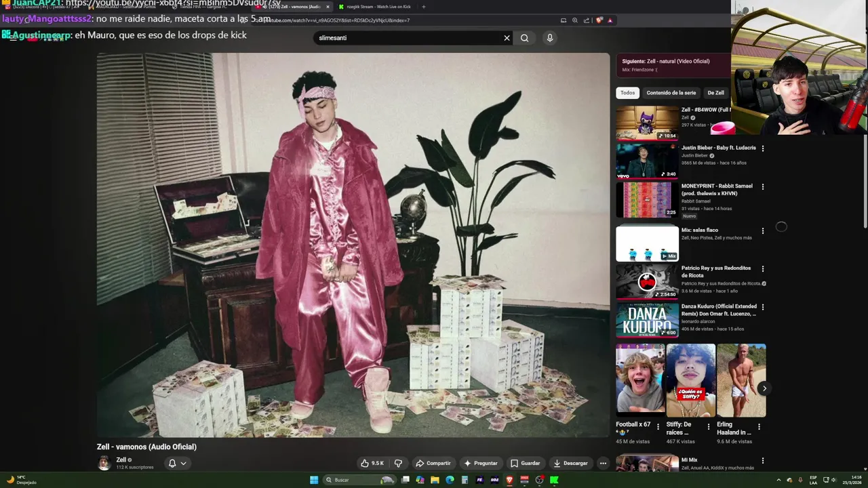
Task: Open Mix: salas flaco thumbnail
Action: point(647,243)
